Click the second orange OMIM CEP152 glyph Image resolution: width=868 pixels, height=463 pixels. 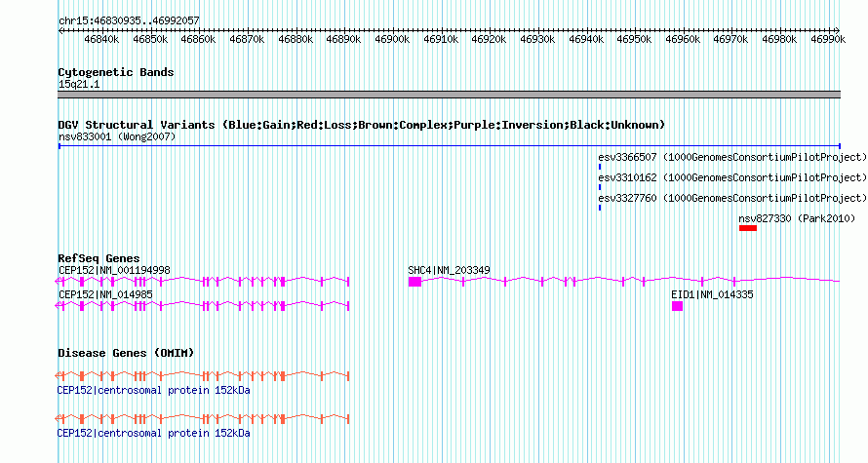point(203,419)
